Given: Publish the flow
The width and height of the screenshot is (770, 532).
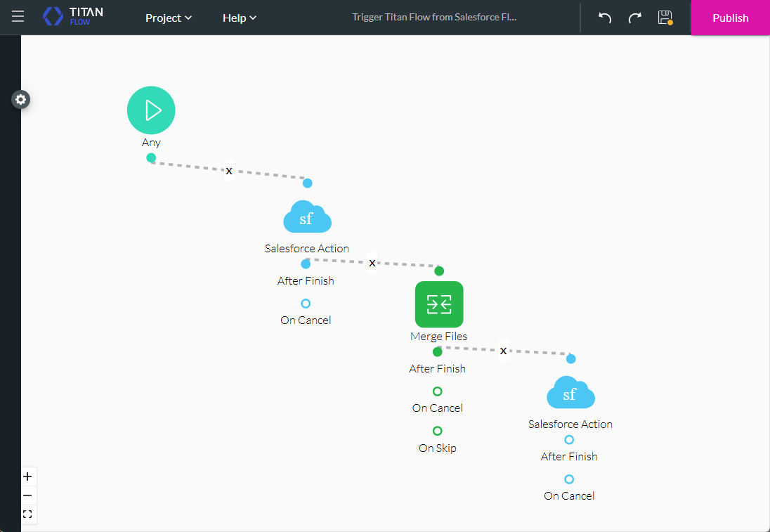Looking at the screenshot, I should pos(730,18).
